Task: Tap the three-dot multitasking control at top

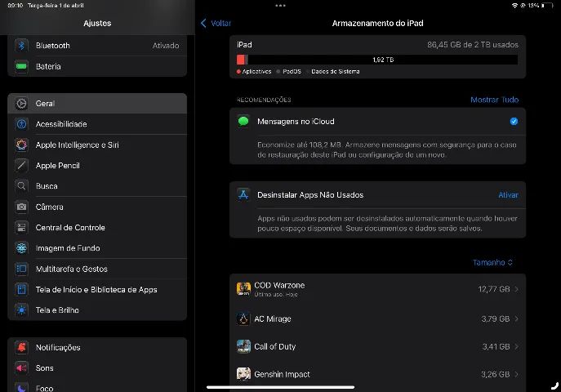Action: (x=281, y=6)
